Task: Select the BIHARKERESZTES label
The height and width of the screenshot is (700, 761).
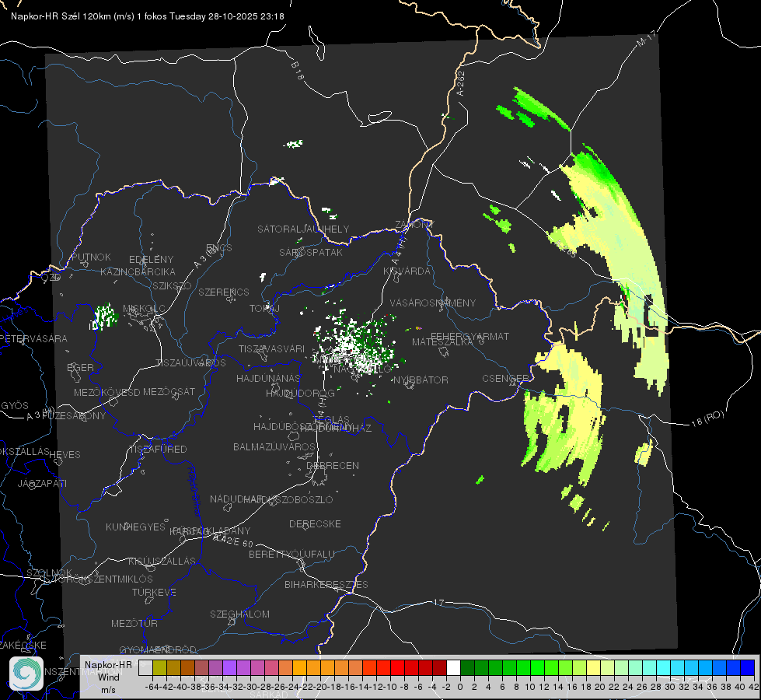Action: [326, 584]
